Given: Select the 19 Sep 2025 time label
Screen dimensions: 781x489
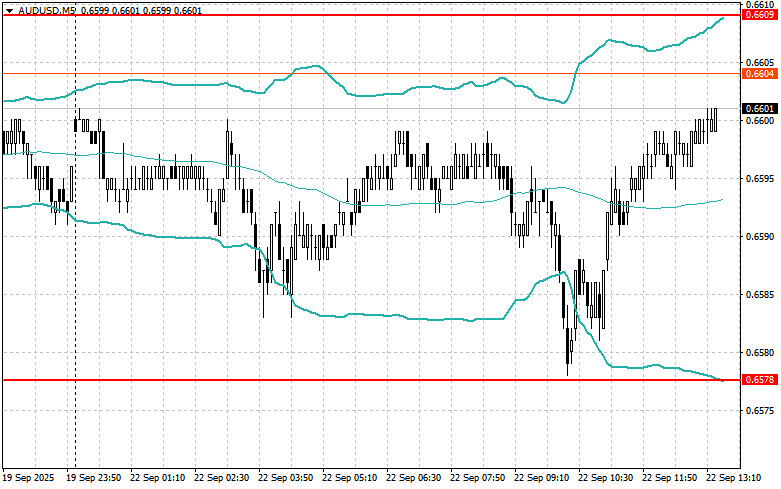Looking at the screenshot, I should point(28,478).
